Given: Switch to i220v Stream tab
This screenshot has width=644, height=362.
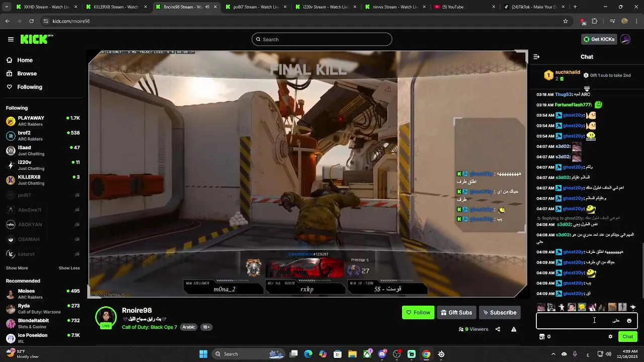Looking at the screenshot, I should [325, 7].
